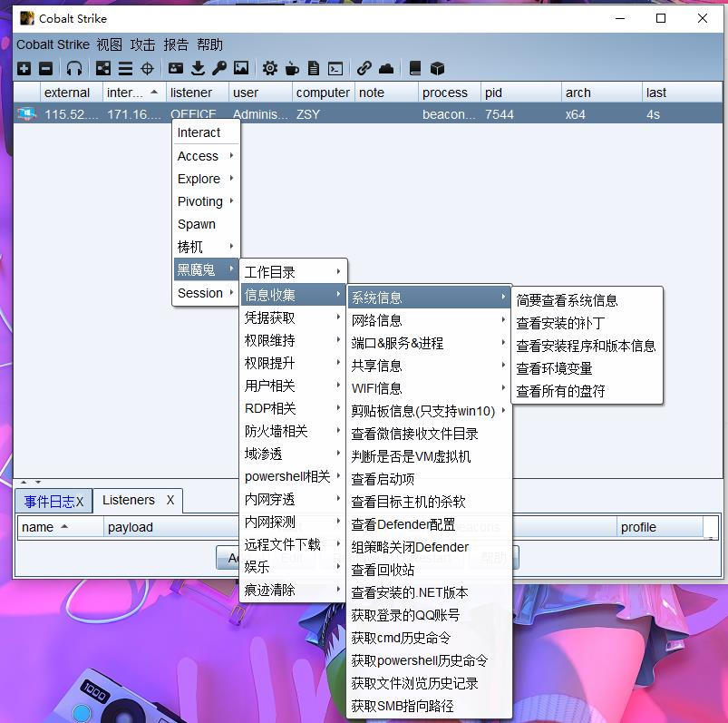728x723 pixels.
Task: Select 查看环境变量 menu entry
Action: 587,368
